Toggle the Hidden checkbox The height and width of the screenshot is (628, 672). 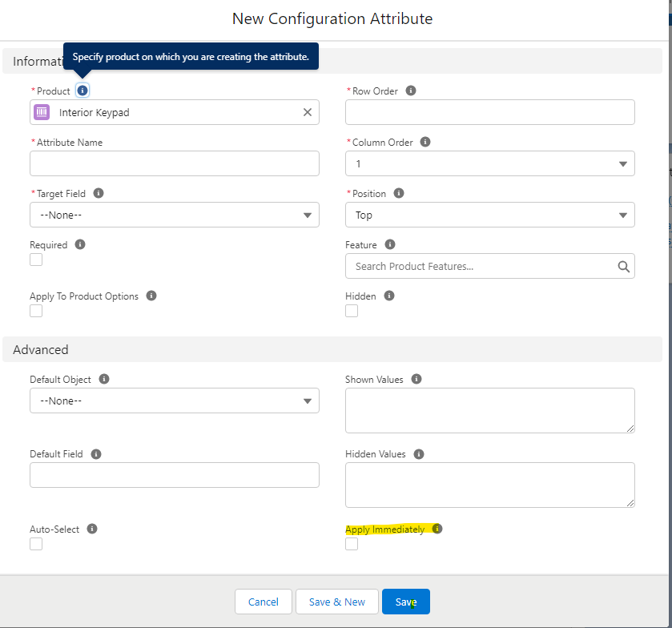coord(352,311)
